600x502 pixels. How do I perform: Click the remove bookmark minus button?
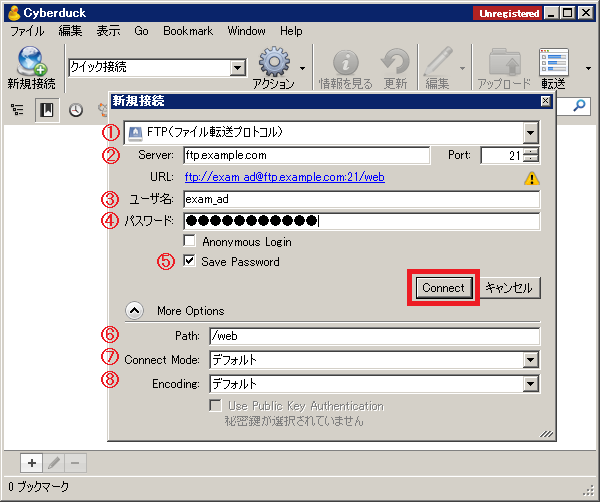75,463
